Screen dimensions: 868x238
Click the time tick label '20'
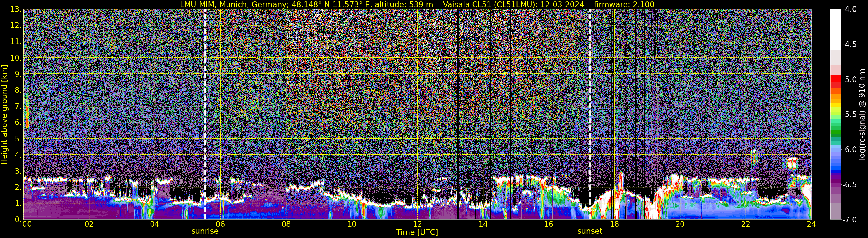(680, 224)
